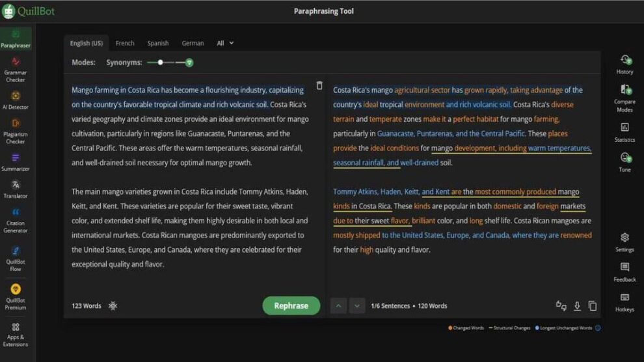
Task: Click inside the left input text area
Action: [x=190, y=176]
